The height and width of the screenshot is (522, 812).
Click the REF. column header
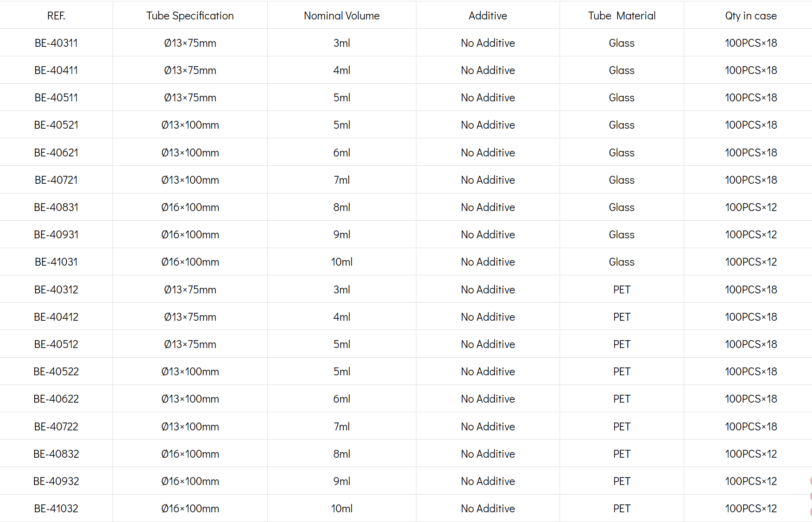56,16
